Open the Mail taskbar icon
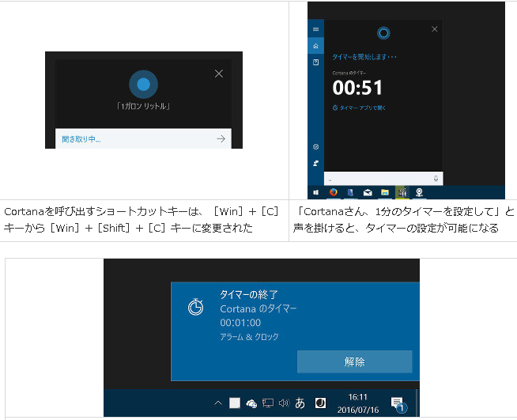Screen dimensions: 517x420 pyautogui.click(x=368, y=192)
